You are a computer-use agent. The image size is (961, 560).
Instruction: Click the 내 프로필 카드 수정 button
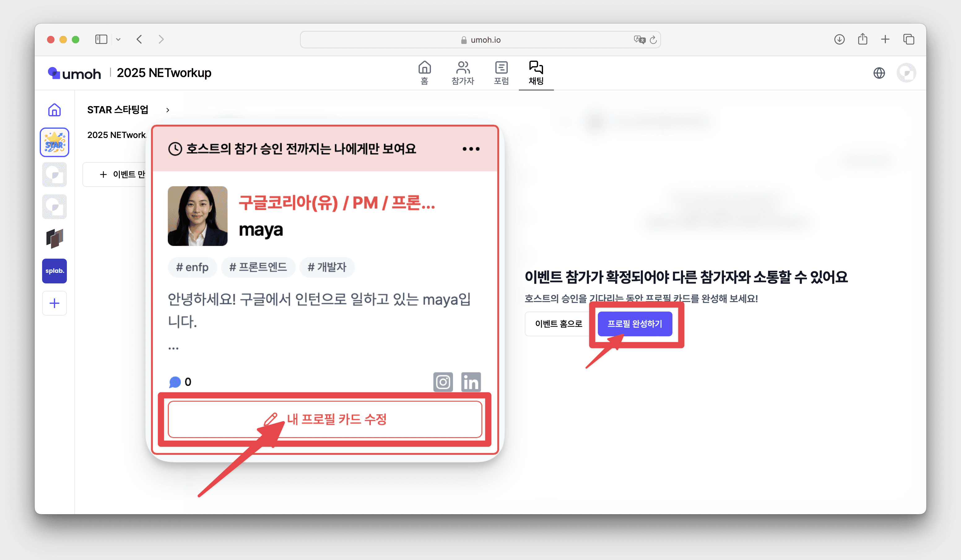pyautogui.click(x=325, y=419)
